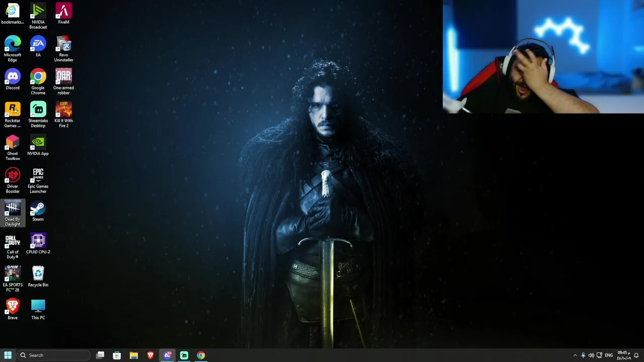Launch NVIDIA Broadcast from desktop
The image size is (644, 362).
38,16
